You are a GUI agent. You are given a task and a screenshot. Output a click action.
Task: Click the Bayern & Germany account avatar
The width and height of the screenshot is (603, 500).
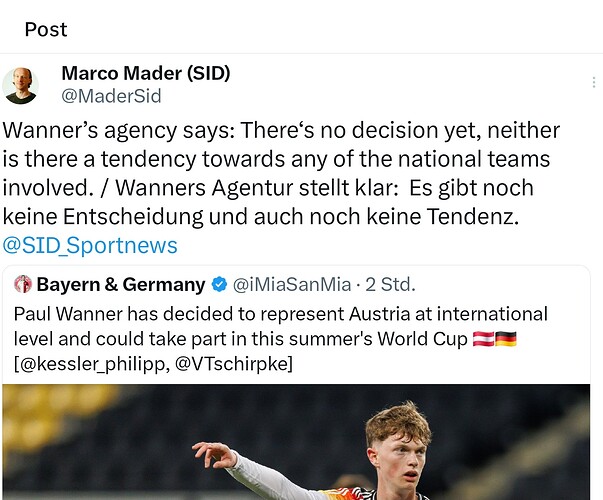tap(23, 285)
